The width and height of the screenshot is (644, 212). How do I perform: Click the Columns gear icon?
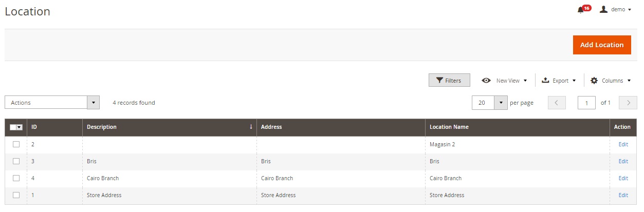[x=594, y=81]
